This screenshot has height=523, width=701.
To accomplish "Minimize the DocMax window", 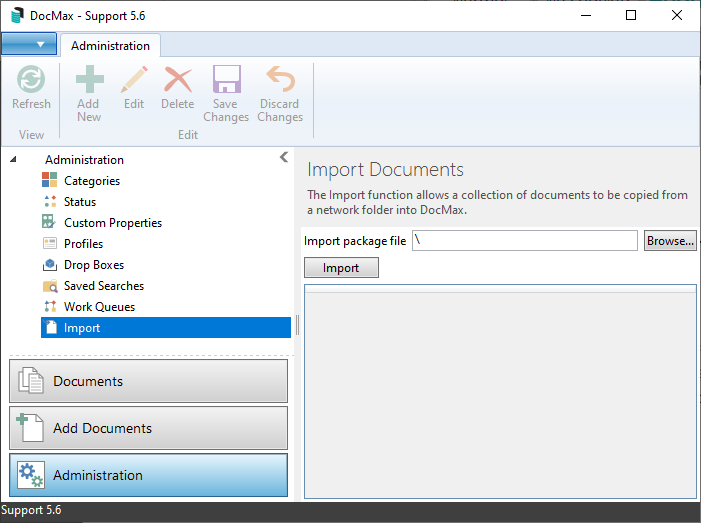I will [x=586, y=15].
